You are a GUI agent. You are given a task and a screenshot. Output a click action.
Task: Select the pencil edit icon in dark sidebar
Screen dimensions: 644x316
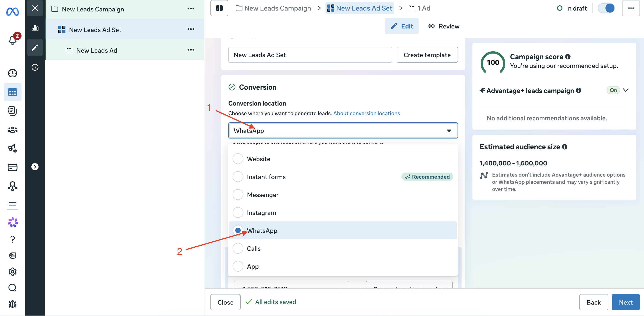point(35,48)
